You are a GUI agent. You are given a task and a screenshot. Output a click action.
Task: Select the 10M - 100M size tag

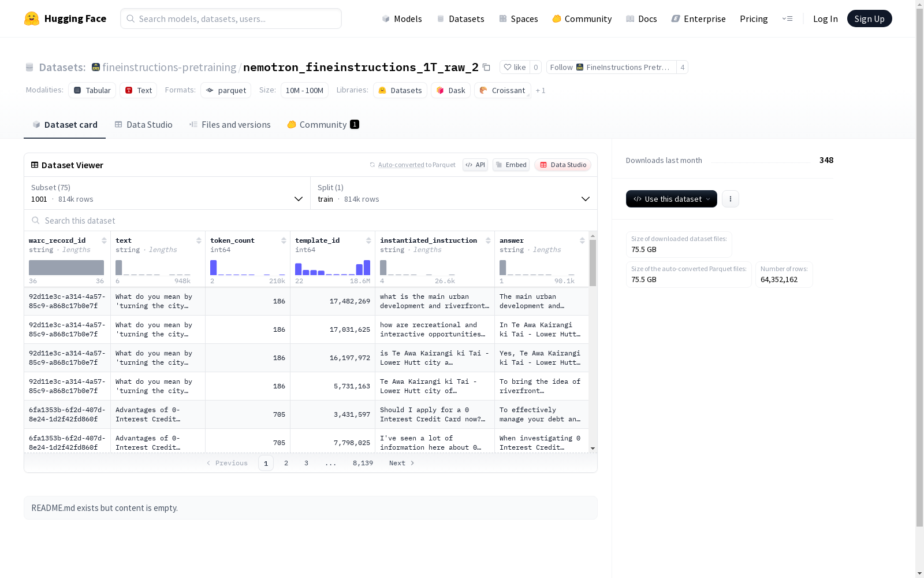[304, 90]
